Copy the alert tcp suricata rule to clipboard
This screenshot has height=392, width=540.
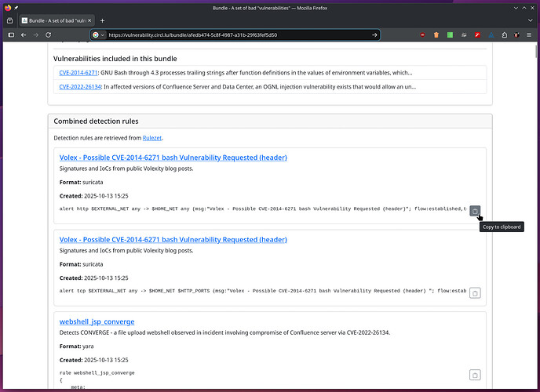point(475,292)
